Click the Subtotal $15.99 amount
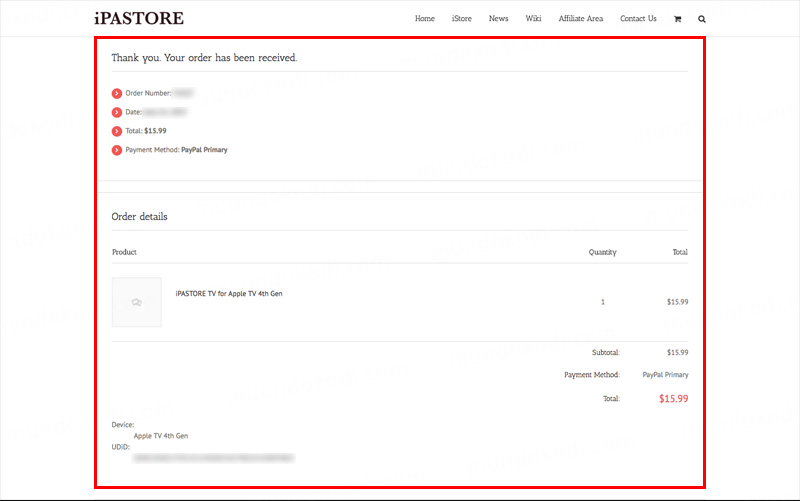This screenshot has width=800, height=501. tap(678, 353)
